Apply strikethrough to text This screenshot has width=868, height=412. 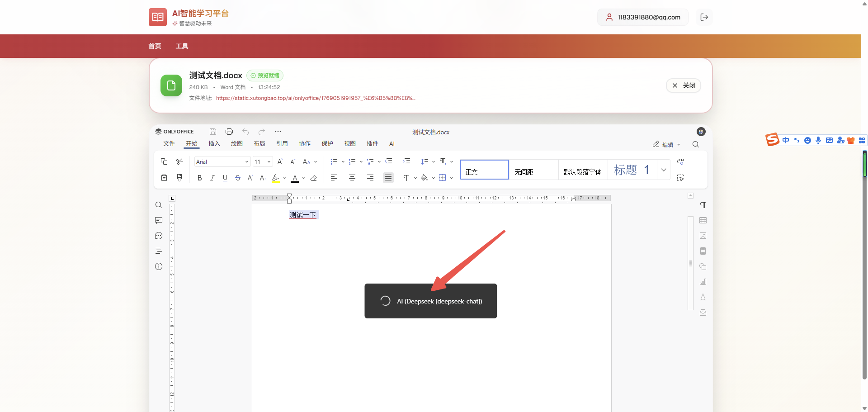(x=237, y=178)
